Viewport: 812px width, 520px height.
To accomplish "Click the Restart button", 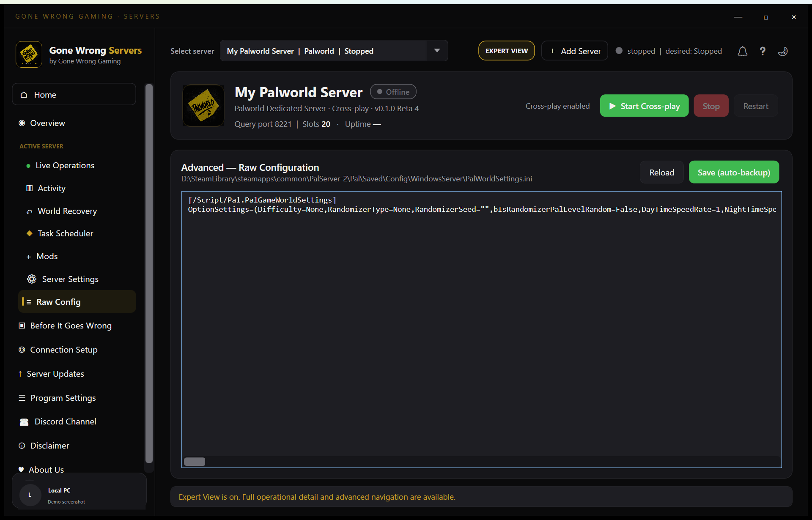I will click(756, 106).
